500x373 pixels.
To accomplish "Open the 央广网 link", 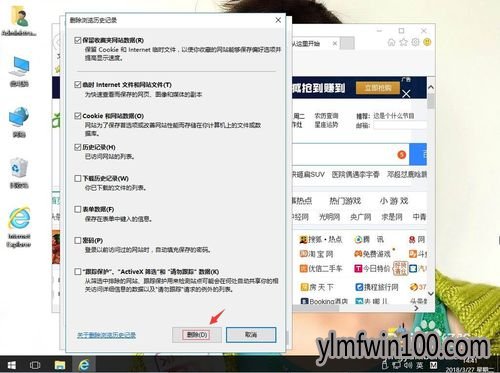I will (x=360, y=217).
